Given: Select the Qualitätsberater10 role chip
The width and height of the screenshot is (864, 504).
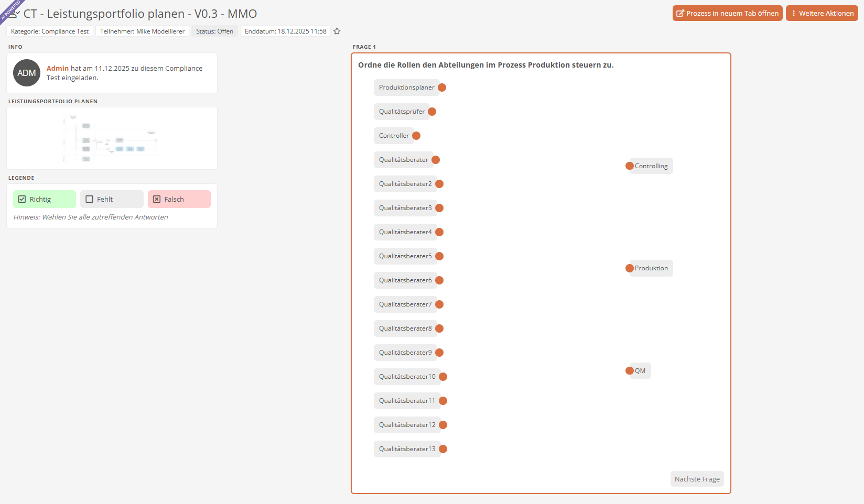Looking at the screenshot, I should [x=407, y=377].
